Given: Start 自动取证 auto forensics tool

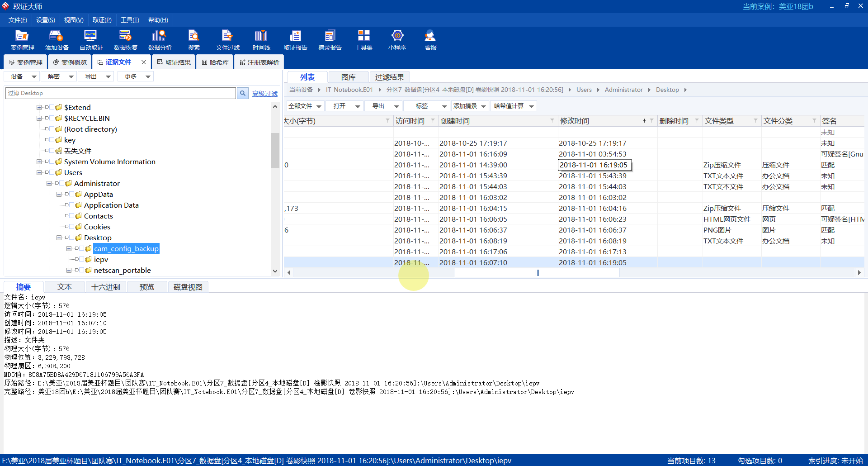Looking at the screenshot, I should [x=91, y=40].
